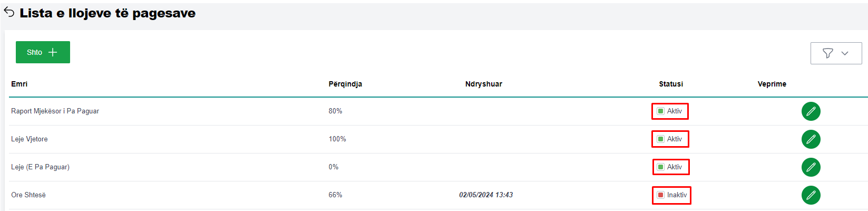
Task: Click the Statusi column header
Action: tap(670, 84)
